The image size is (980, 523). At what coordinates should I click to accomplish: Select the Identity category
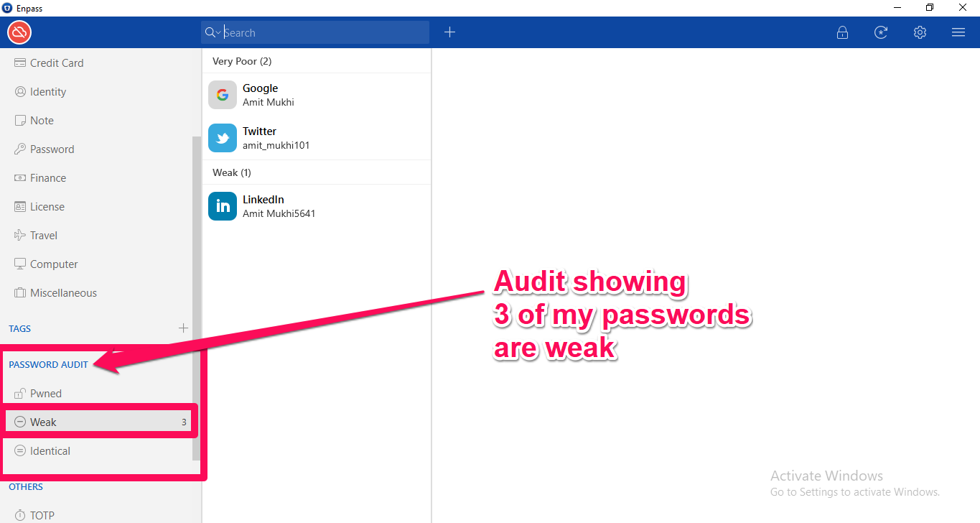(96, 92)
